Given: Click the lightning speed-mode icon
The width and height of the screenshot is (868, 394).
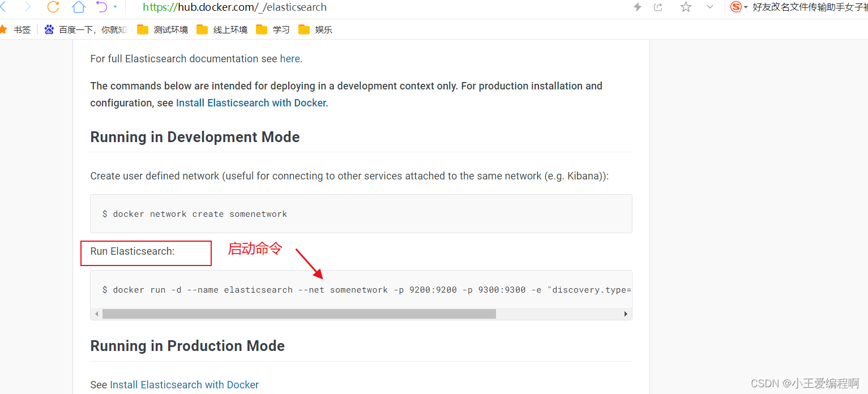Looking at the screenshot, I should (638, 7).
